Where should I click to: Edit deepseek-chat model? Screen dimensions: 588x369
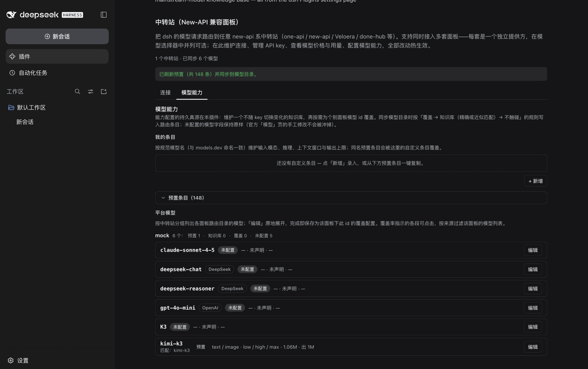pyautogui.click(x=532, y=269)
